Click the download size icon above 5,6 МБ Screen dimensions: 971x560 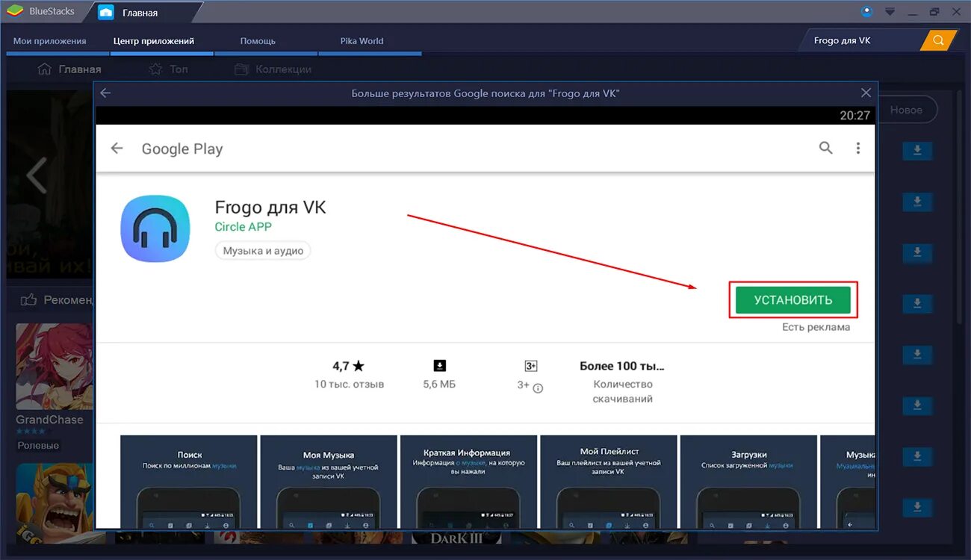click(440, 365)
